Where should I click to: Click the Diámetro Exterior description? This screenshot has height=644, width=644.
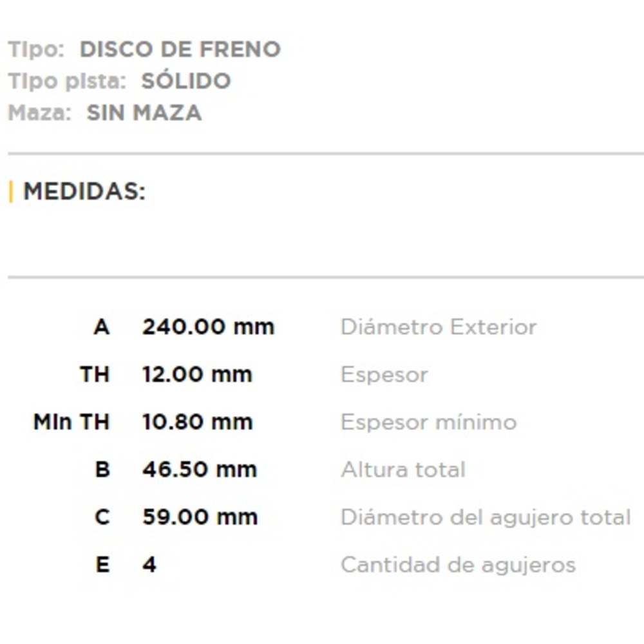438,327
